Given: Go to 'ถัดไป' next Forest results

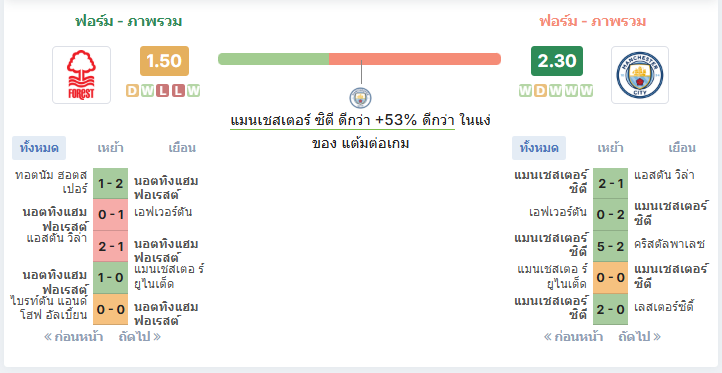Looking at the screenshot, I should [140, 337].
